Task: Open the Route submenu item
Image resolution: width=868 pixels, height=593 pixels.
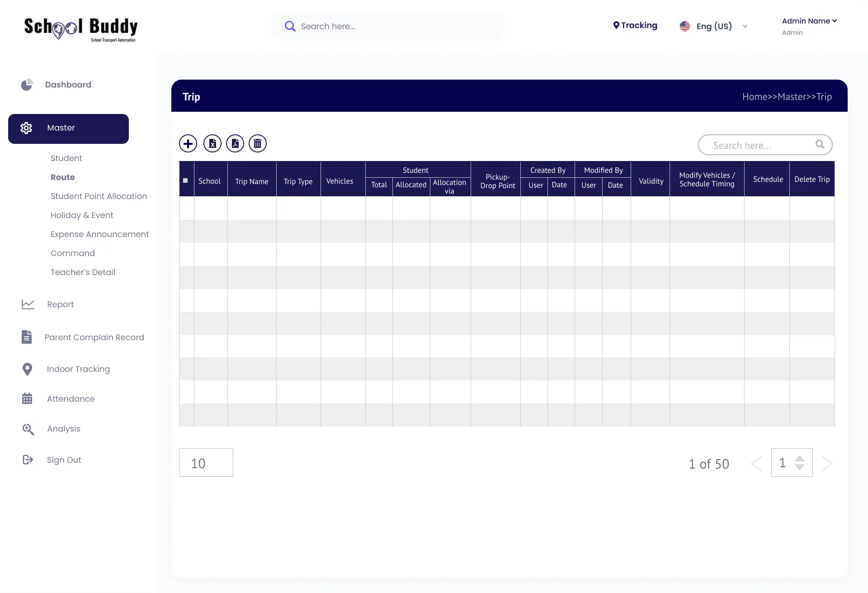Action: (x=63, y=177)
